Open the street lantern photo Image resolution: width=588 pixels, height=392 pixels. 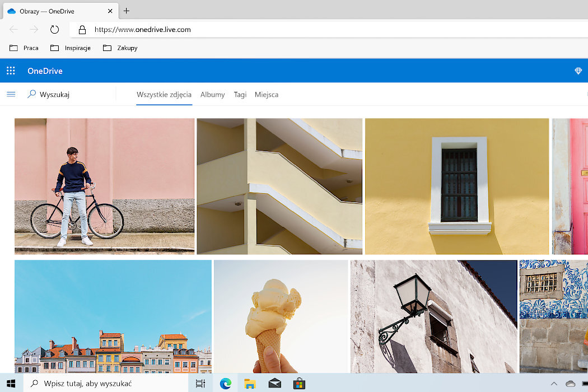(434, 316)
